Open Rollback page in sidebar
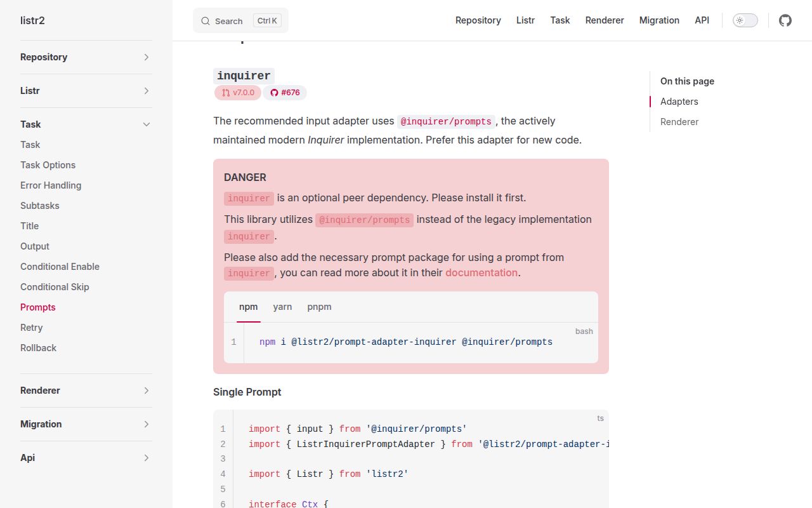 click(x=38, y=348)
